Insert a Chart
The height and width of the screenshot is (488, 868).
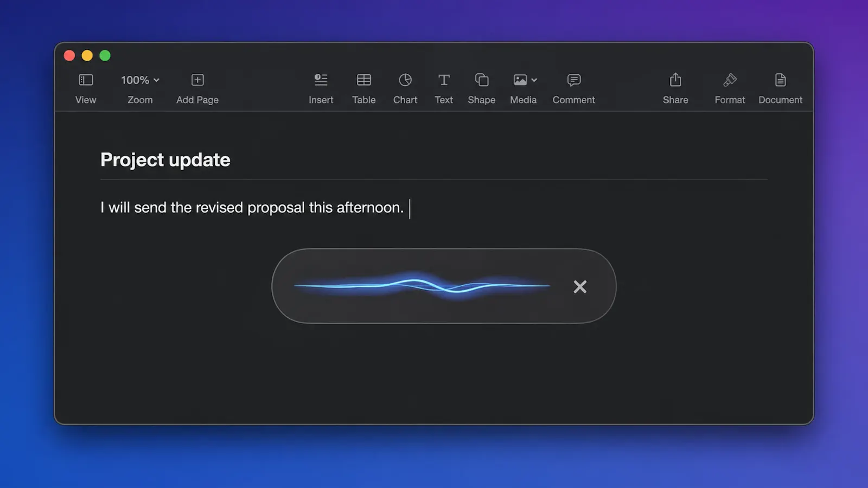point(405,88)
